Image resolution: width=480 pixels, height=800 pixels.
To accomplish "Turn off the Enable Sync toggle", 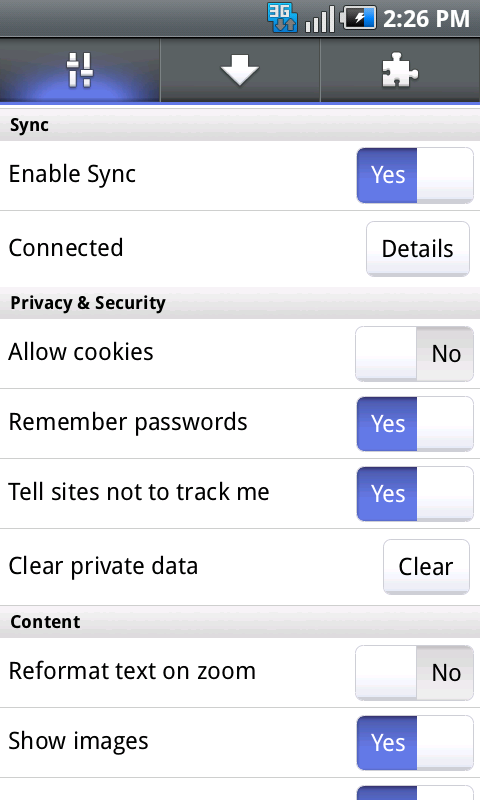I will 415,175.
